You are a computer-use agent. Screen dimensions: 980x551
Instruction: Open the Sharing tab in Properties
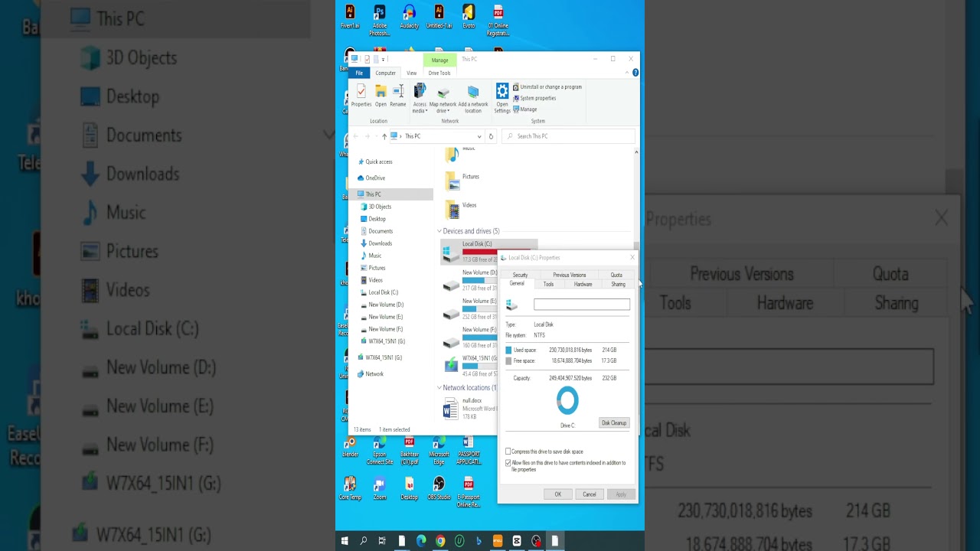click(618, 284)
